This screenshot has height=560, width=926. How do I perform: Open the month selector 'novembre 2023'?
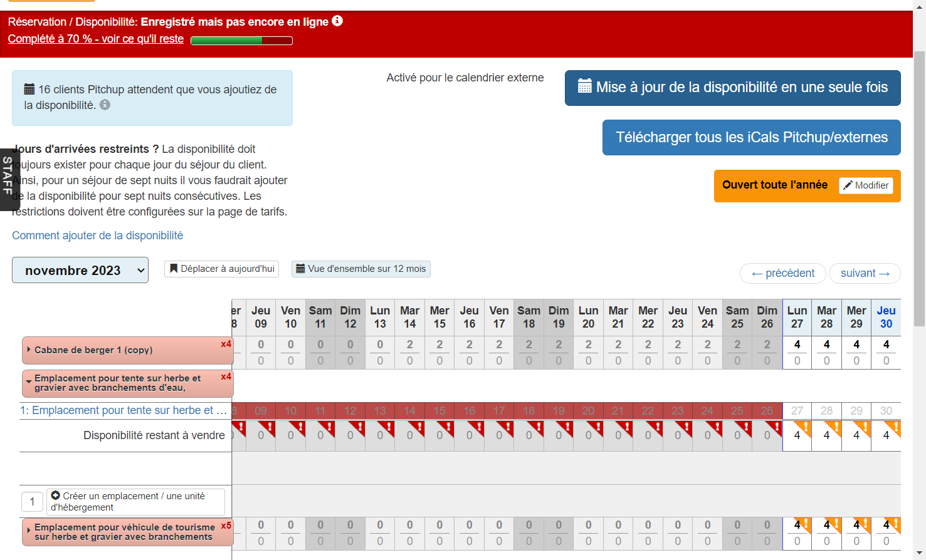coord(80,270)
